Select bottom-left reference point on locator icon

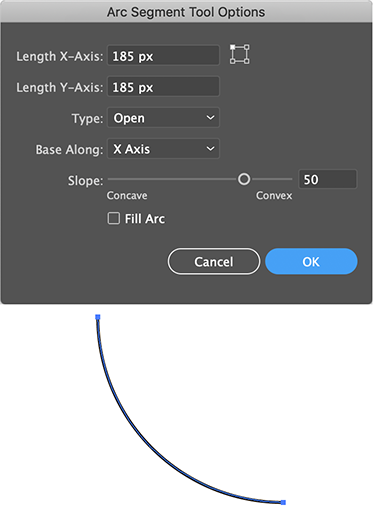233,61
